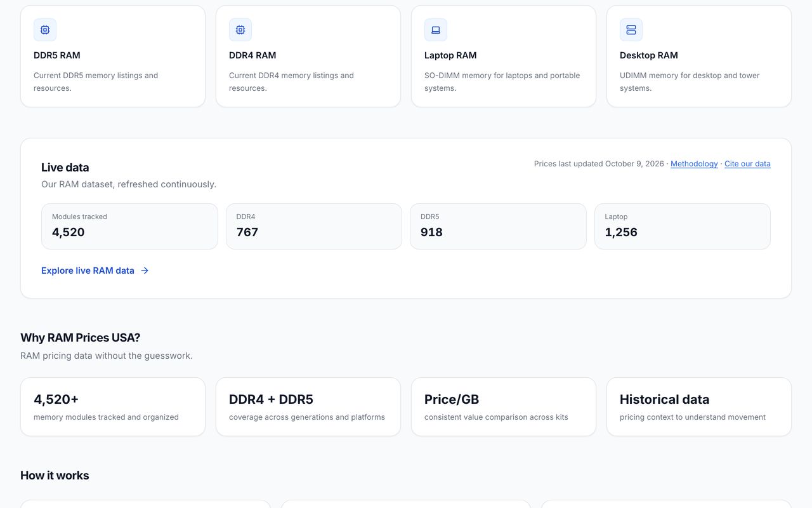Click the 4,520+ memory modules card

click(113, 407)
